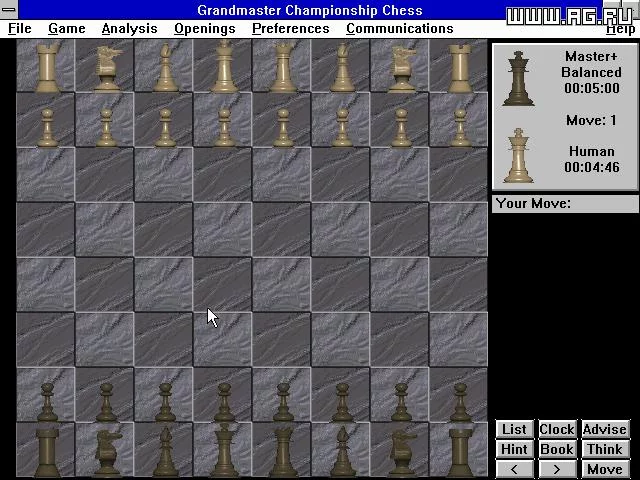Click the dark king icon beside Master+
The height and width of the screenshot is (480, 640).
pyautogui.click(x=518, y=78)
